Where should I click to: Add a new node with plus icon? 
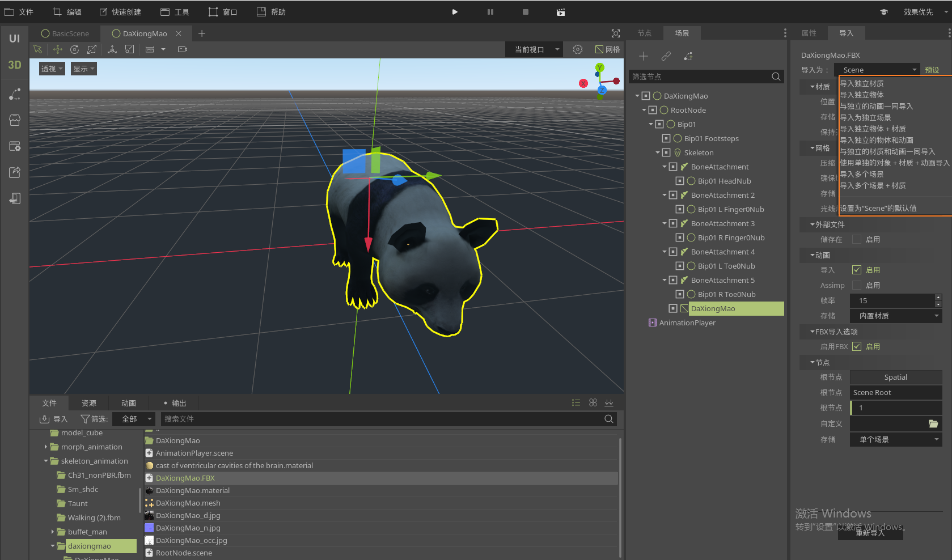(644, 56)
